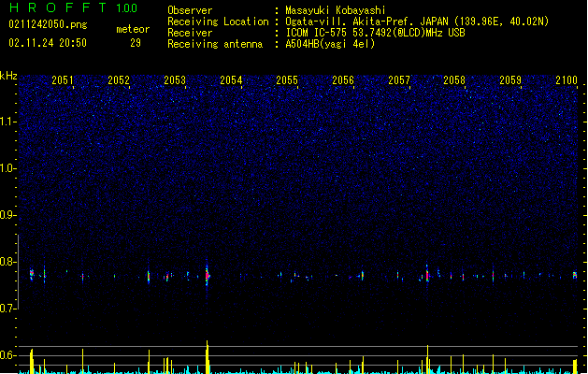Click the 1.0 kHz axis label

pyautogui.click(x=8, y=168)
